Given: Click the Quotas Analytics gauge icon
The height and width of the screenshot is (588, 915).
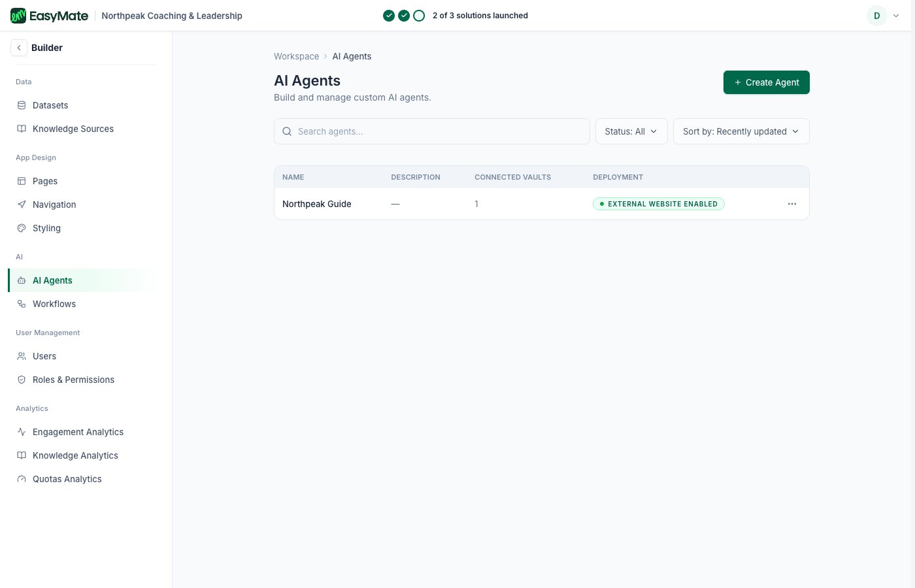Looking at the screenshot, I should coord(22,479).
